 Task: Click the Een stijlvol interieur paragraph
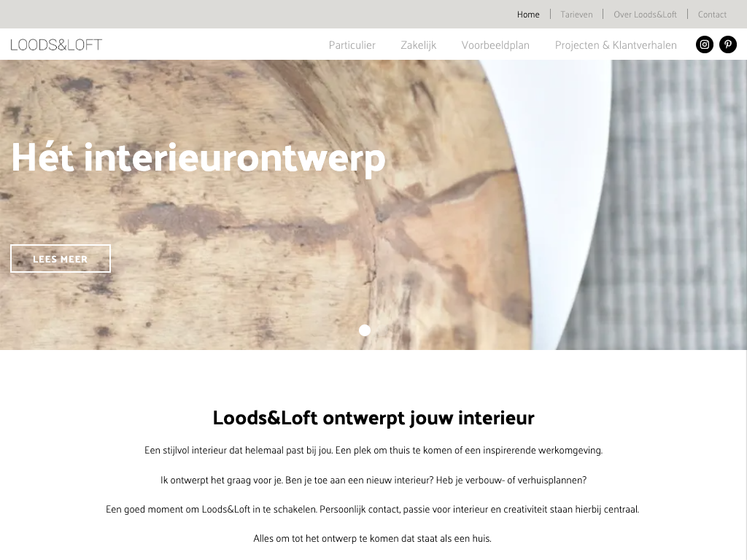(x=373, y=451)
